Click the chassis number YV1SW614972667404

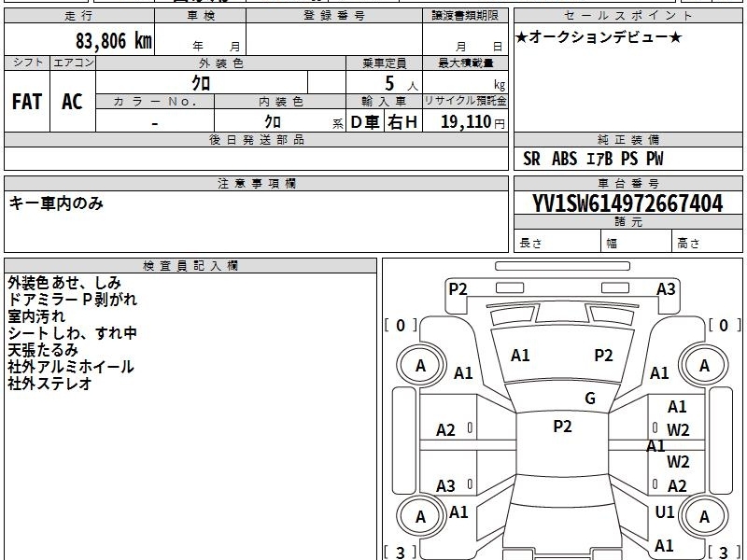(627, 203)
